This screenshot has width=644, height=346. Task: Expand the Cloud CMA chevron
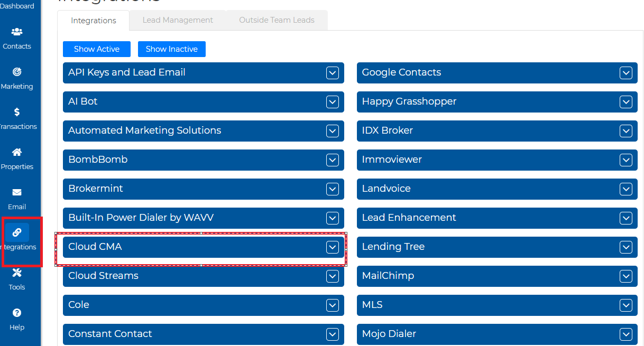coord(333,247)
